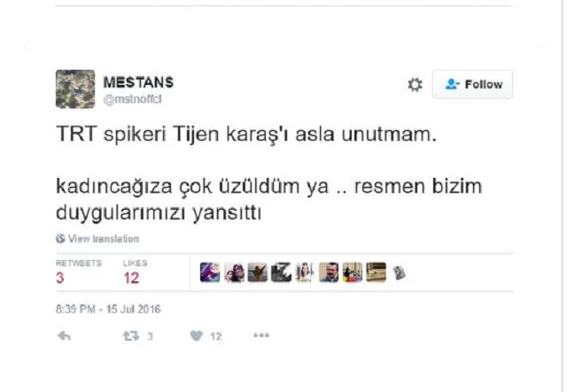Reply to the tweet with arrow icon
The image size is (567, 392).
64,336
